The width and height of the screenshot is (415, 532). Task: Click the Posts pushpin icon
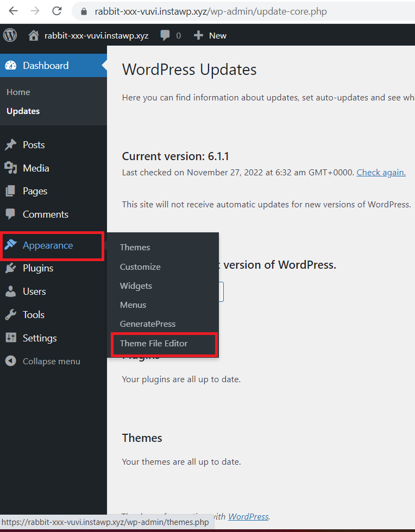[x=10, y=144]
